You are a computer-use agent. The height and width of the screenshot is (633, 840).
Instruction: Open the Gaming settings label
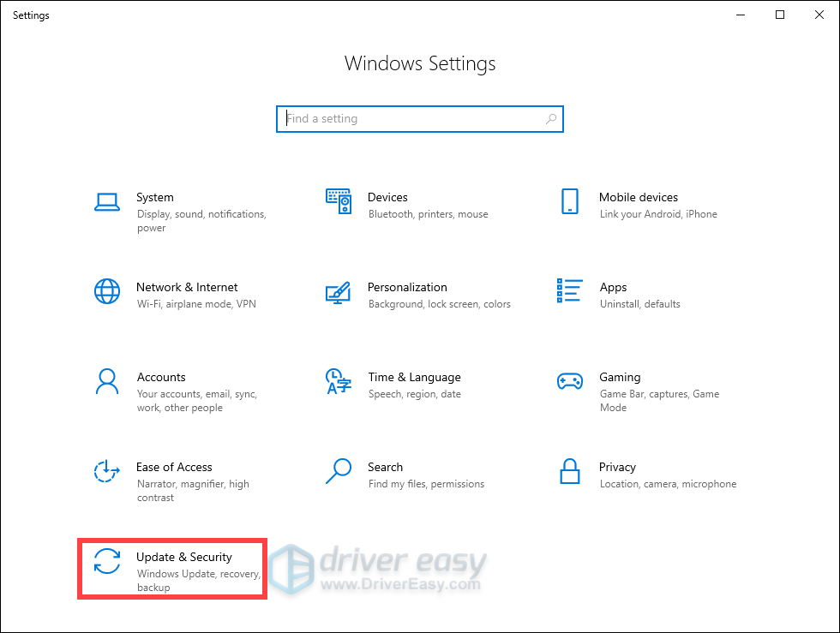[620, 377]
